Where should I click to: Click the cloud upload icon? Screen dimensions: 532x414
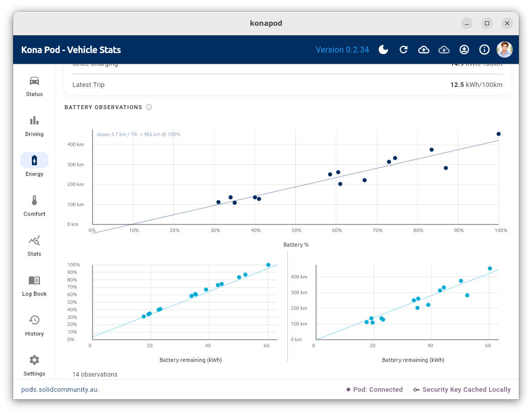point(423,50)
